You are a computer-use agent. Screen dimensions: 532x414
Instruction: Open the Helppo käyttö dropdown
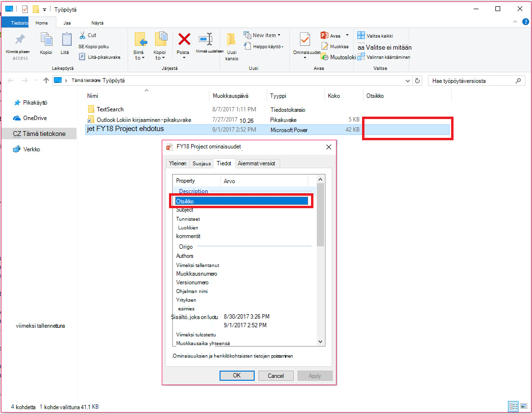(x=263, y=47)
